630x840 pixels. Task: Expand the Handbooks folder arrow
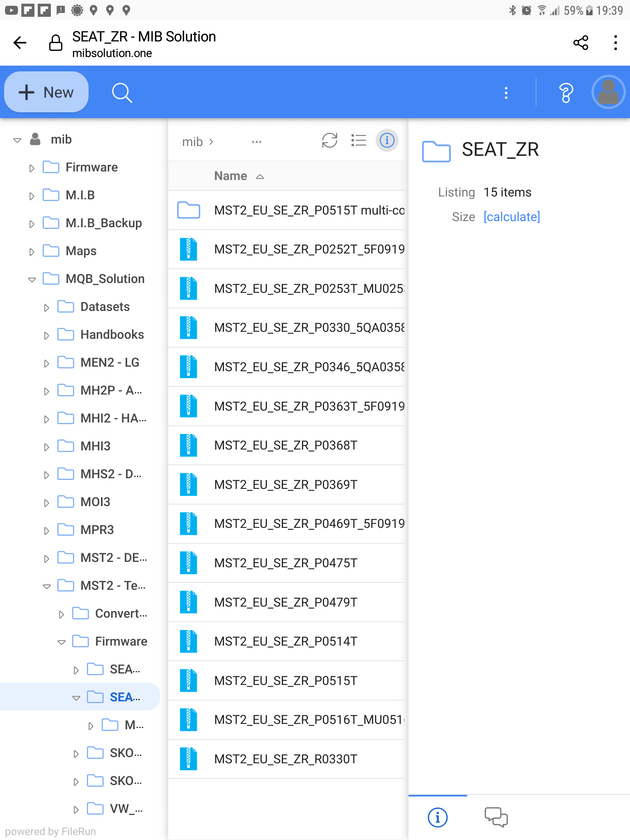(x=46, y=336)
